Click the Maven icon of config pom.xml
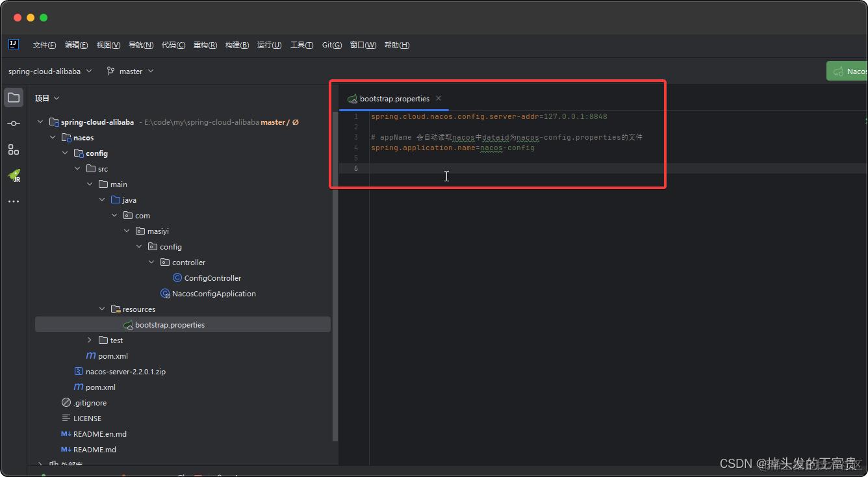The height and width of the screenshot is (477, 868). pos(91,356)
